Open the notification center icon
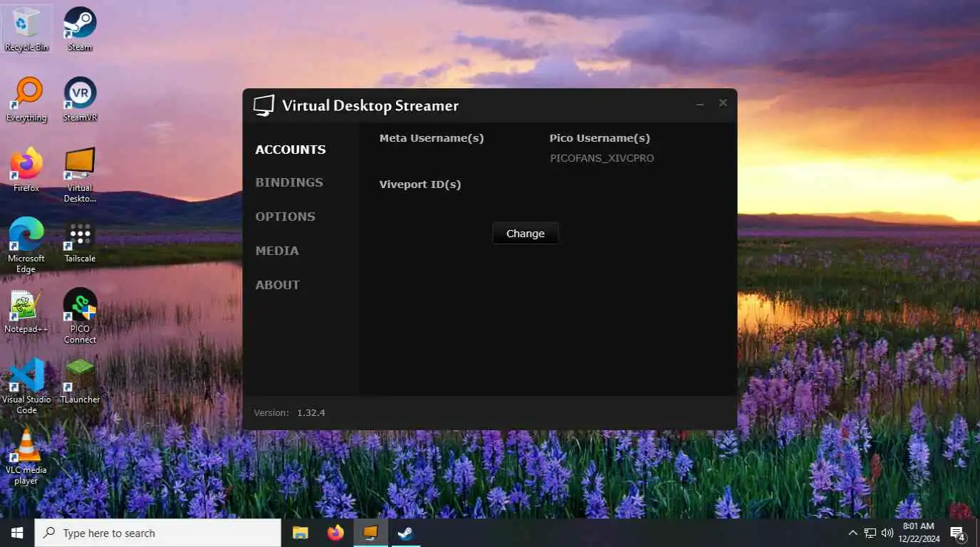 pyautogui.click(x=958, y=533)
